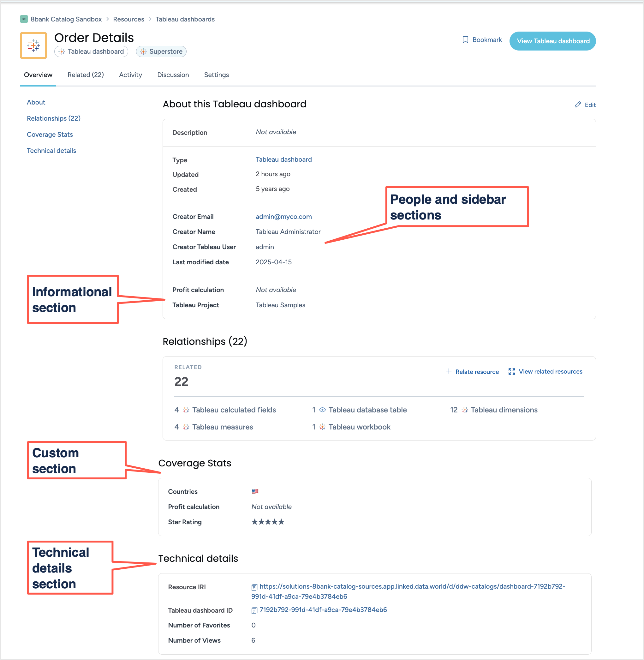Screen dimensions: 644x660
Task: Click the related count 22
Action: [181, 381]
